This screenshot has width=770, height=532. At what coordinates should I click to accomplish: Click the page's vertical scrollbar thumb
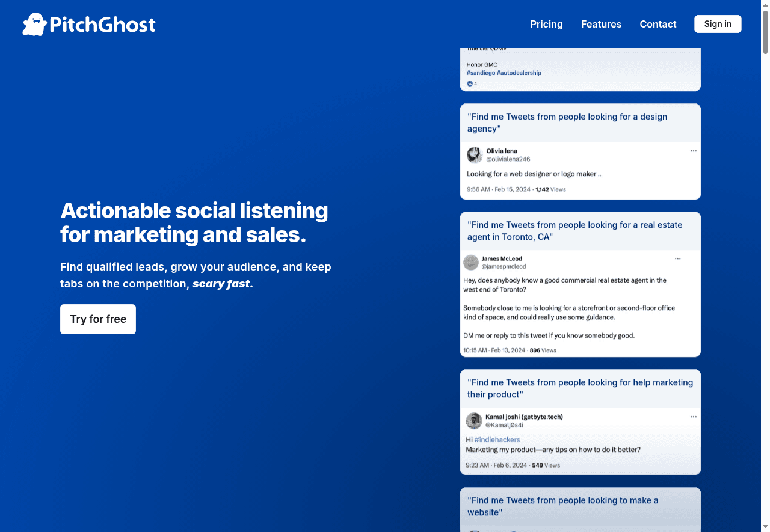[x=765, y=30]
